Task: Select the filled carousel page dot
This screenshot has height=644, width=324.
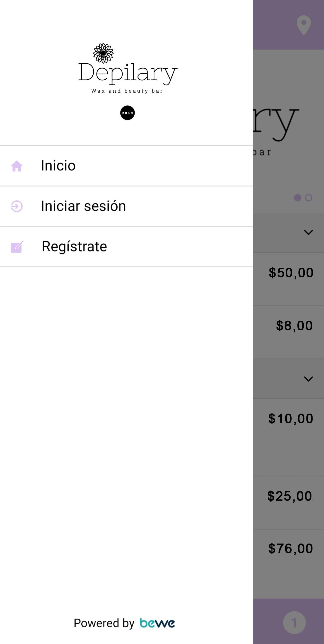Action: 297,198
